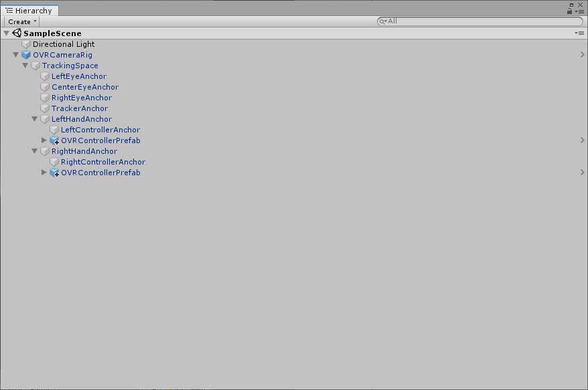Viewport: 588px width, 390px height.
Task: Collapse the SampleScene scene foldout
Action: click(x=7, y=33)
